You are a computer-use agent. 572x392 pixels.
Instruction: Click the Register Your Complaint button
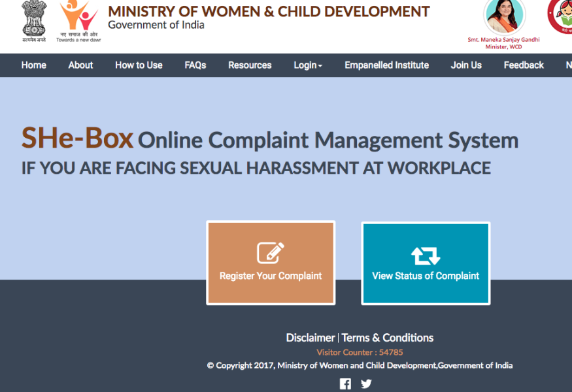(271, 263)
